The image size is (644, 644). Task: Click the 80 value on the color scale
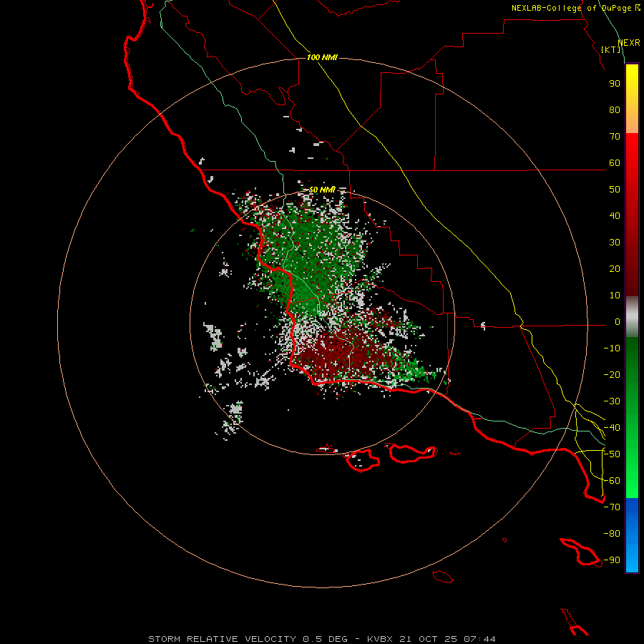615,110
